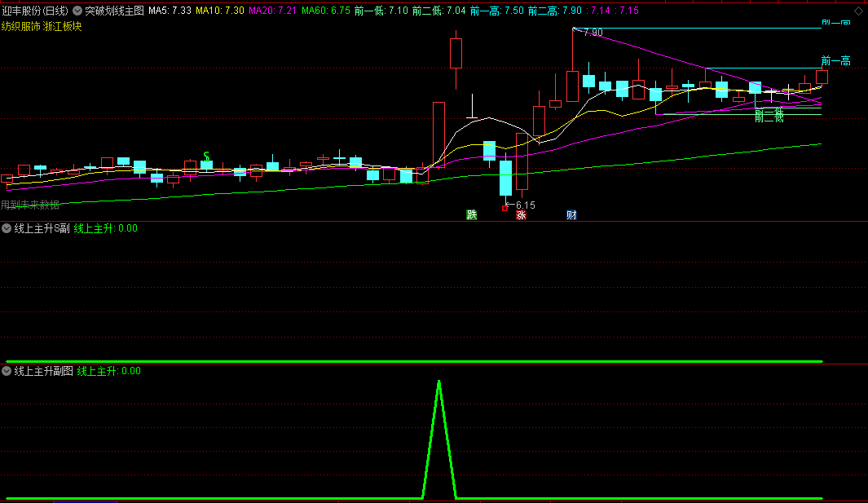Image resolution: width=868 pixels, height=503 pixels.
Task: Click the 7.90 high price label
Action: (593, 33)
